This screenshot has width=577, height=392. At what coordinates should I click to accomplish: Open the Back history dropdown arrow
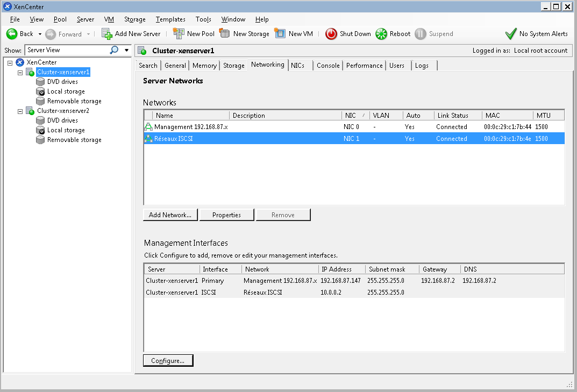(40, 34)
